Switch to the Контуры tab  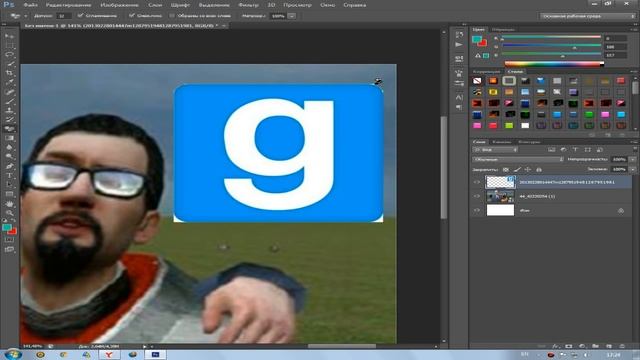(x=529, y=142)
